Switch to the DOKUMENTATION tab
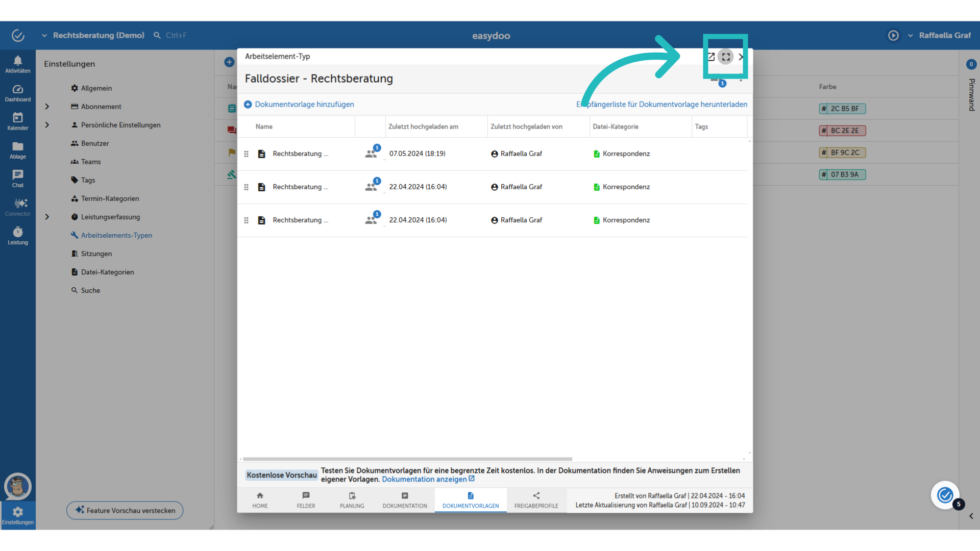This screenshot has width=980, height=551. 405,500
